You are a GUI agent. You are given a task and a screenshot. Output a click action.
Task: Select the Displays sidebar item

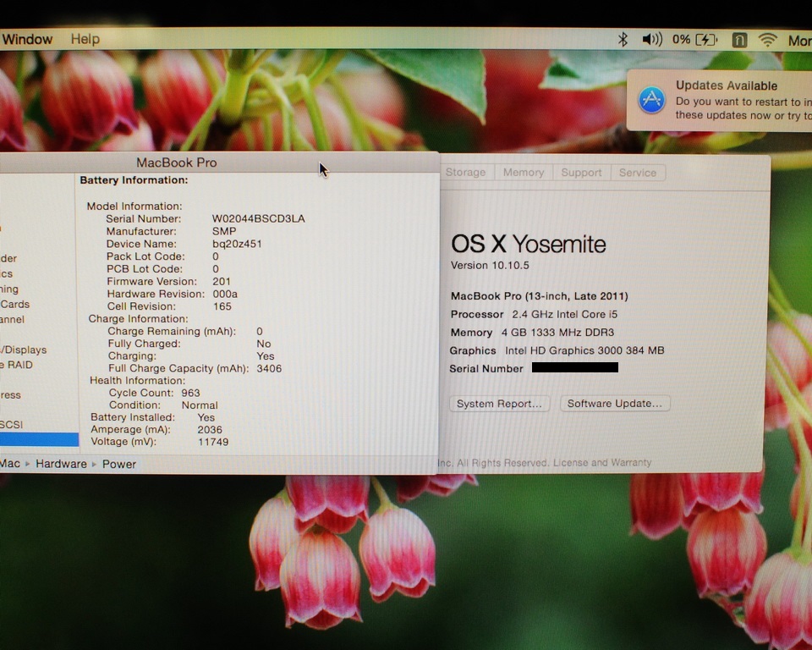tap(24, 350)
